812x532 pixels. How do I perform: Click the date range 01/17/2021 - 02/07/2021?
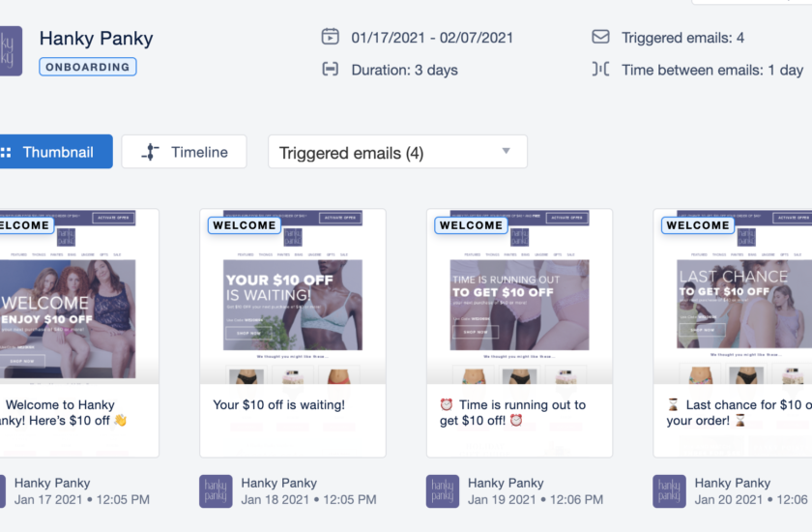point(432,38)
